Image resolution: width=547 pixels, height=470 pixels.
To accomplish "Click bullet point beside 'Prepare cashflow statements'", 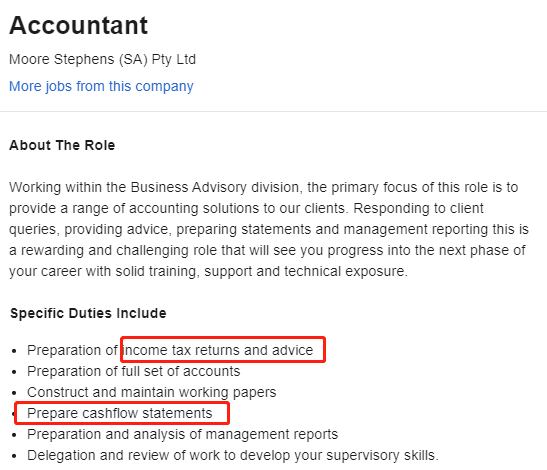I will pyautogui.click(x=14, y=414).
